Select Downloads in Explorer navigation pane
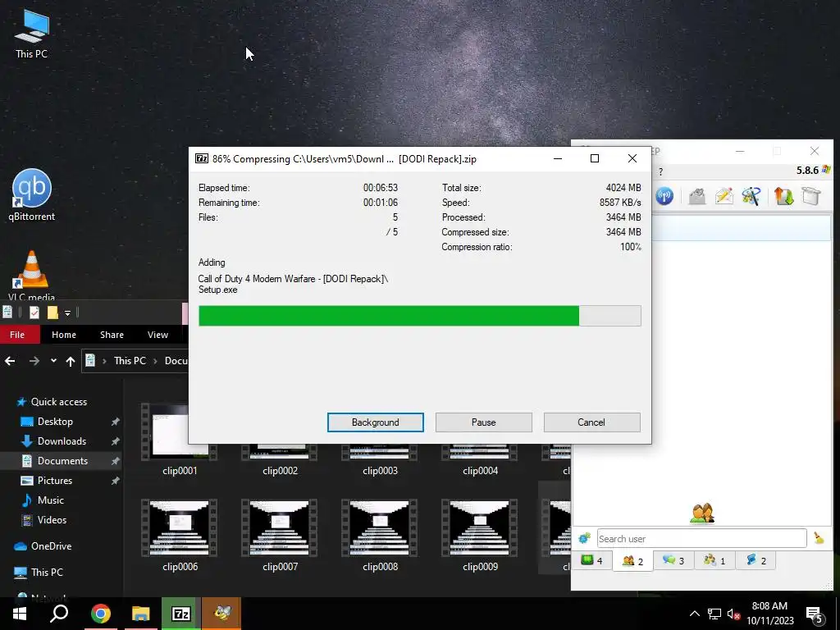Image resolution: width=840 pixels, height=630 pixels. pyautogui.click(x=62, y=441)
